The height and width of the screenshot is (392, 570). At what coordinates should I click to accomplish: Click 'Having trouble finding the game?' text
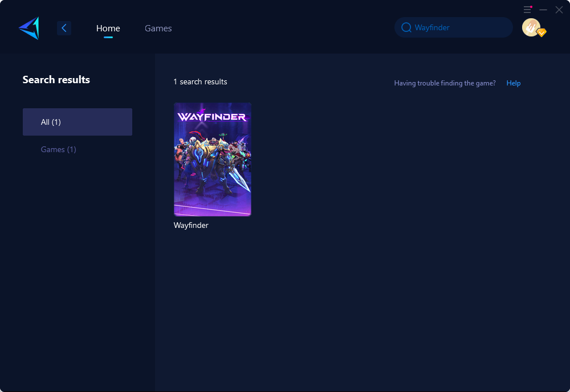click(x=445, y=83)
